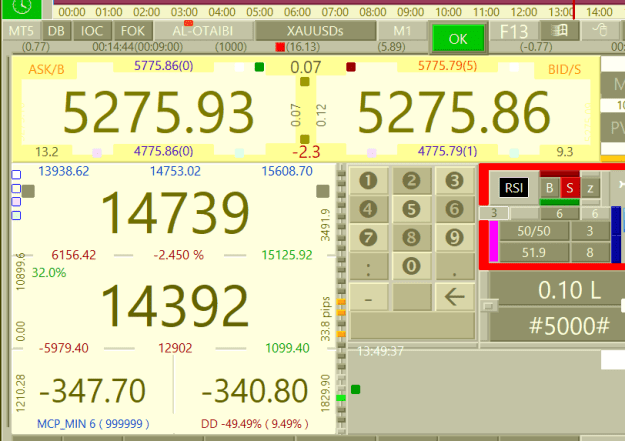Click the 50/50 button
The image size is (625, 441).
[534, 231]
